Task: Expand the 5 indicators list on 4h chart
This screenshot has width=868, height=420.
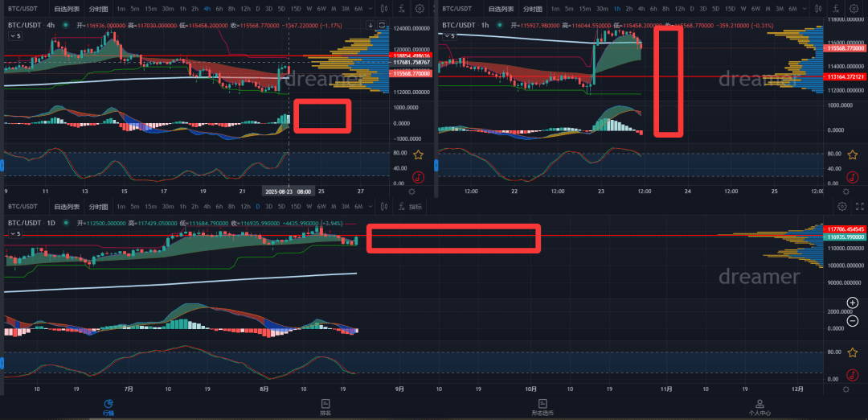Action: (15, 35)
